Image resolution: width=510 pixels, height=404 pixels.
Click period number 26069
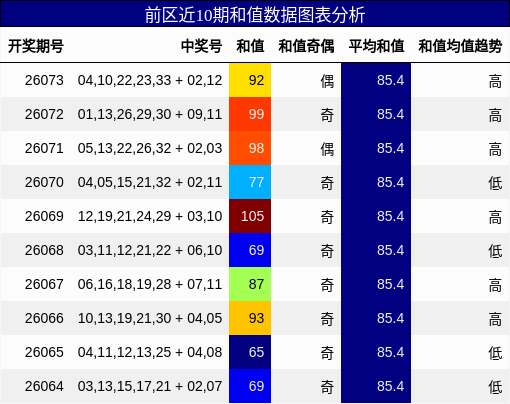click(44, 216)
